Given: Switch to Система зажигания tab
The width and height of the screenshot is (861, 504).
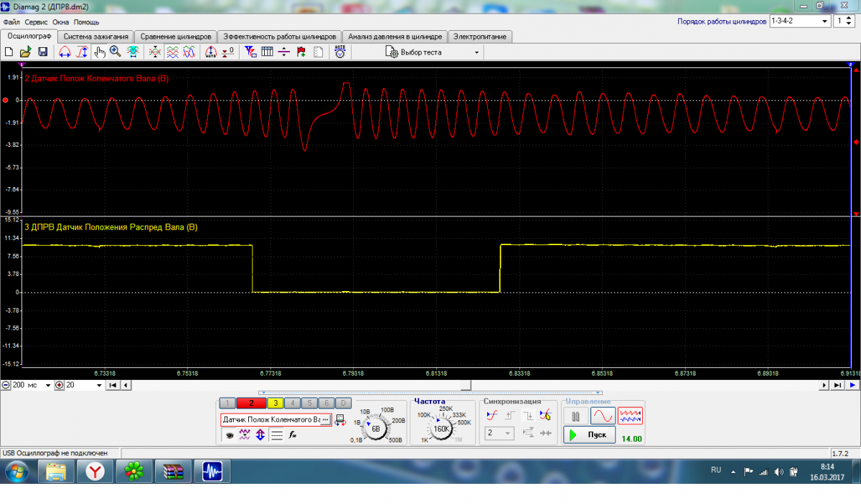Looking at the screenshot, I should coord(95,37).
